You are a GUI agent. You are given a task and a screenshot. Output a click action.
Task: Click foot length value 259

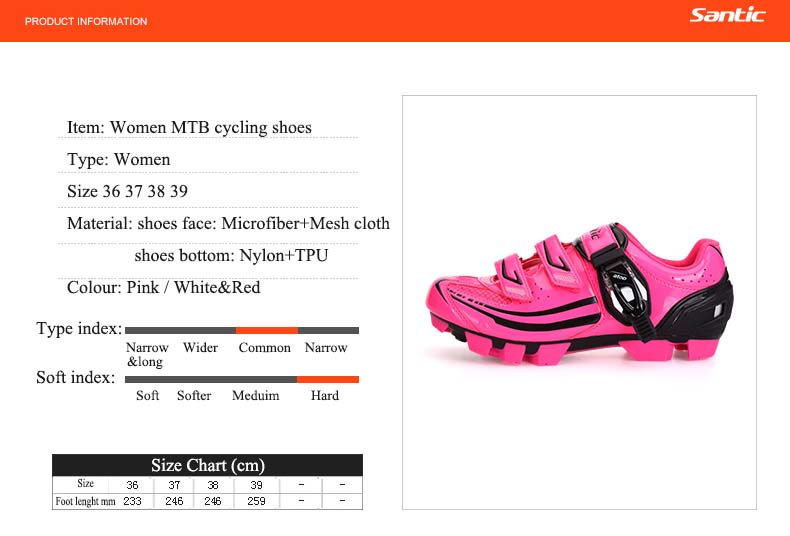[256, 501]
